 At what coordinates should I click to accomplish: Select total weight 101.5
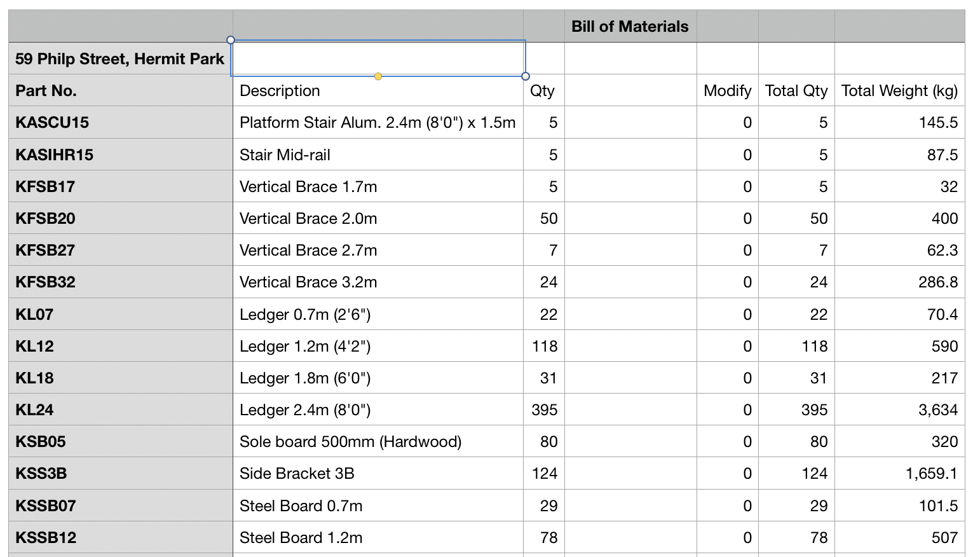tap(900, 505)
